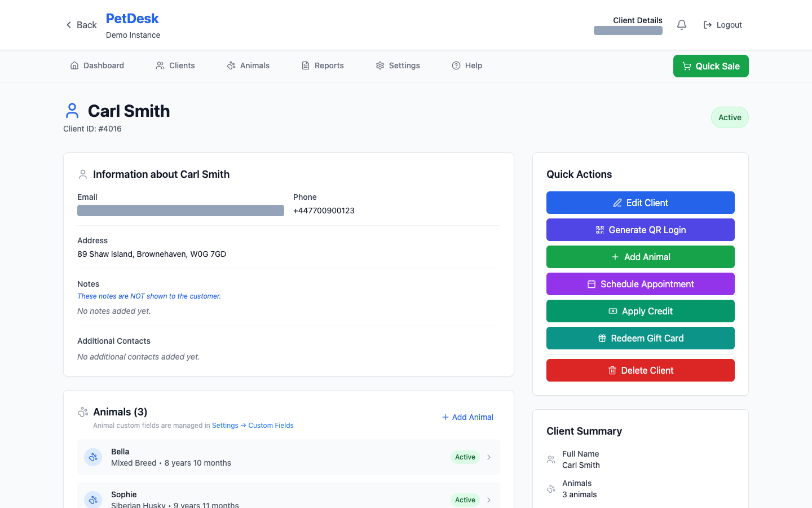
Task: Open the Animals nav tab
Action: (x=248, y=65)
